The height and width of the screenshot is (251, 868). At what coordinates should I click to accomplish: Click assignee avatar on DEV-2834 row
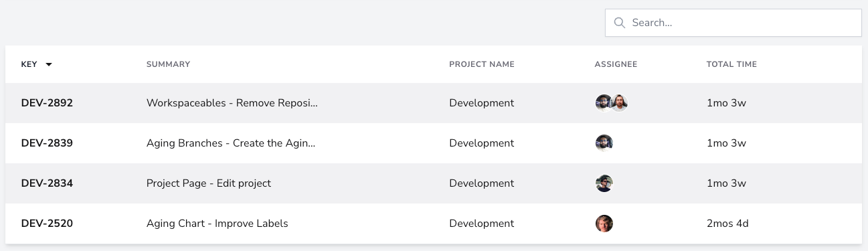click(x=604, y=183)
